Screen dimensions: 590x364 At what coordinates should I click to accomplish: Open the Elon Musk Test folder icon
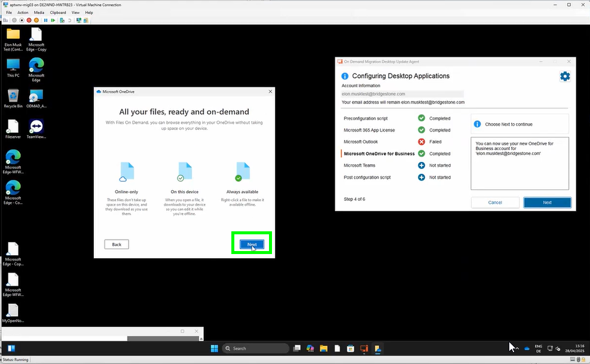13,39
